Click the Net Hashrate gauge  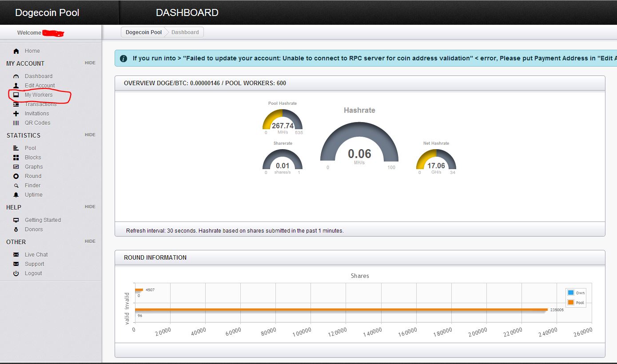point(436,160)
